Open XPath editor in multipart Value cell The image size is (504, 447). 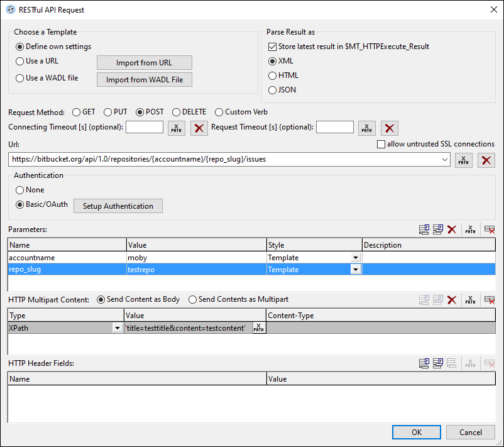pyautogui.click(x=259, y=328)
